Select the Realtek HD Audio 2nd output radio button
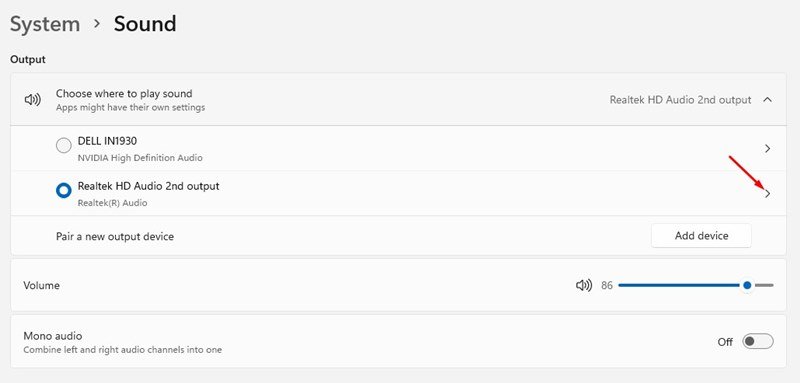800x383 pixels. 64,191
